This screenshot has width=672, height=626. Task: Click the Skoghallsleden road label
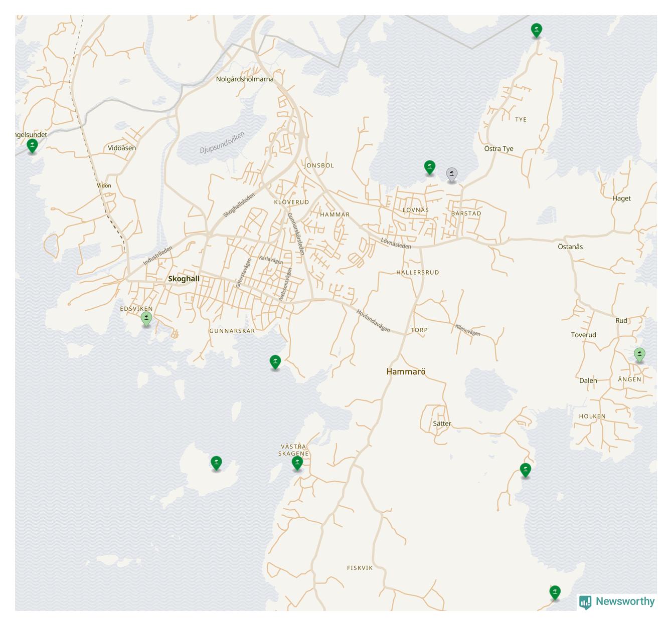click(x=239, y=205)
